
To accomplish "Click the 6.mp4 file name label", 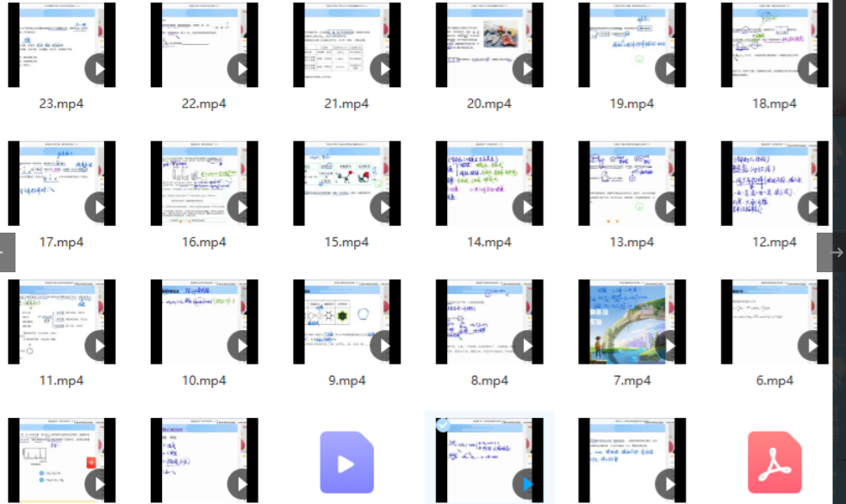I will point(774,381).
